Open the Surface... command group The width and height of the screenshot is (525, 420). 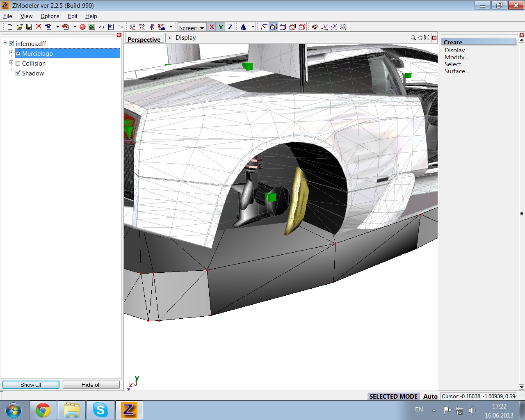point(457,71)
